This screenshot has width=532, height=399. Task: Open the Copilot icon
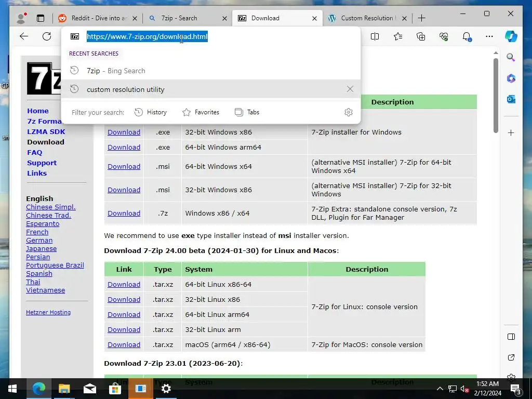pos(511,36)
